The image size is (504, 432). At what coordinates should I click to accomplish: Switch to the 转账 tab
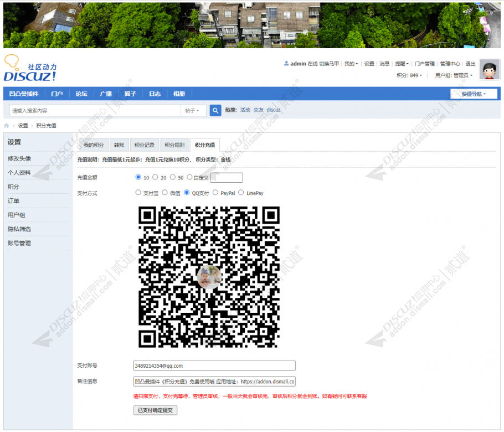click(119, 145)
